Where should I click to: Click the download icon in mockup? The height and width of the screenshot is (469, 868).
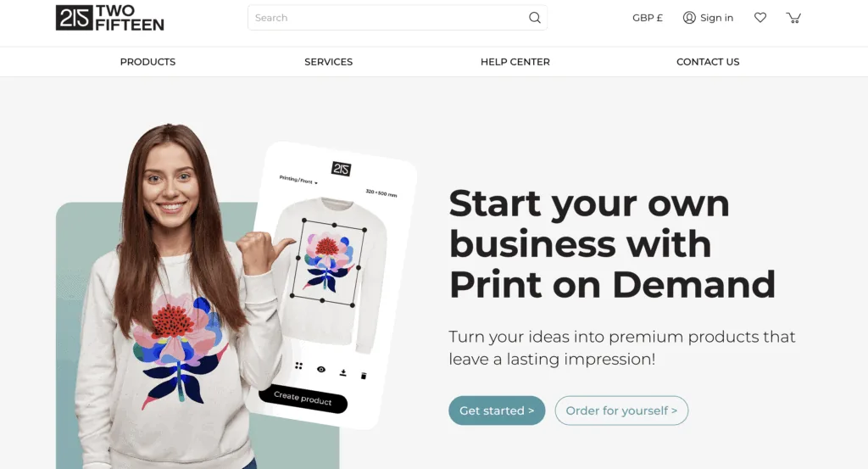(x=342, y=372)
